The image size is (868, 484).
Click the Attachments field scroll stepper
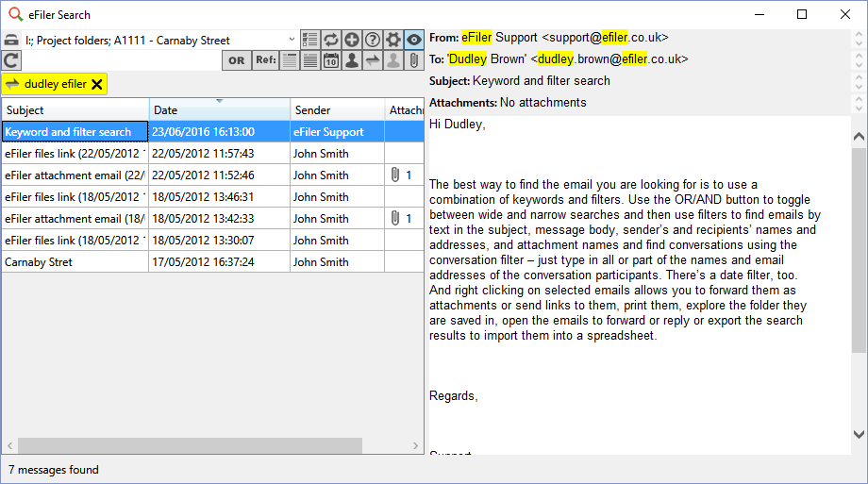coord(860,103)
